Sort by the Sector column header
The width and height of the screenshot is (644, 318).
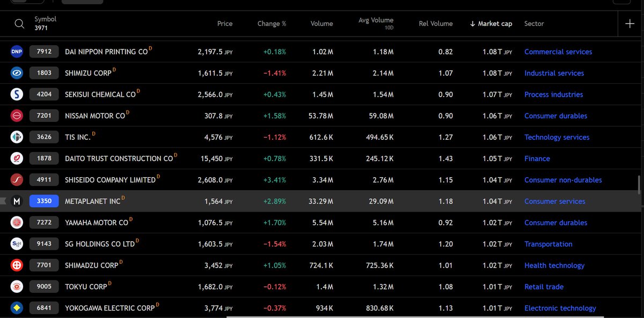coord(534,24)
